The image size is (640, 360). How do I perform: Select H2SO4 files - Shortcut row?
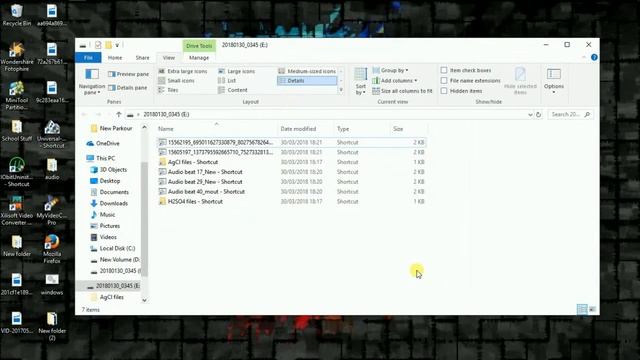291,201
